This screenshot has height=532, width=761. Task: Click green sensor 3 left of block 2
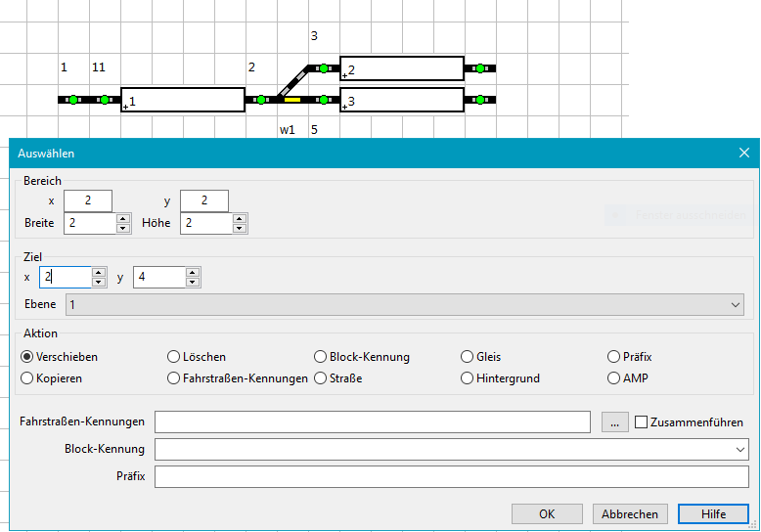click(324, 68)
